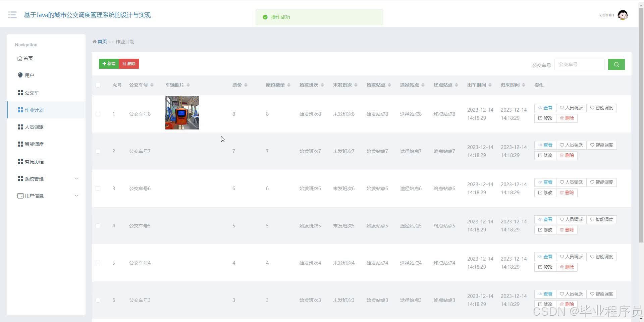Open the 用户 menu item

pos(46,75)
